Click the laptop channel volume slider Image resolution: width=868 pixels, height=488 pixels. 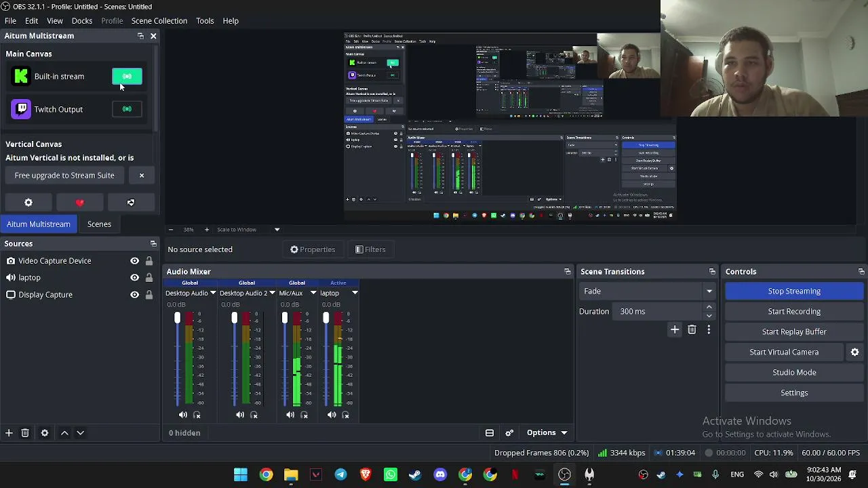(326, 359)
